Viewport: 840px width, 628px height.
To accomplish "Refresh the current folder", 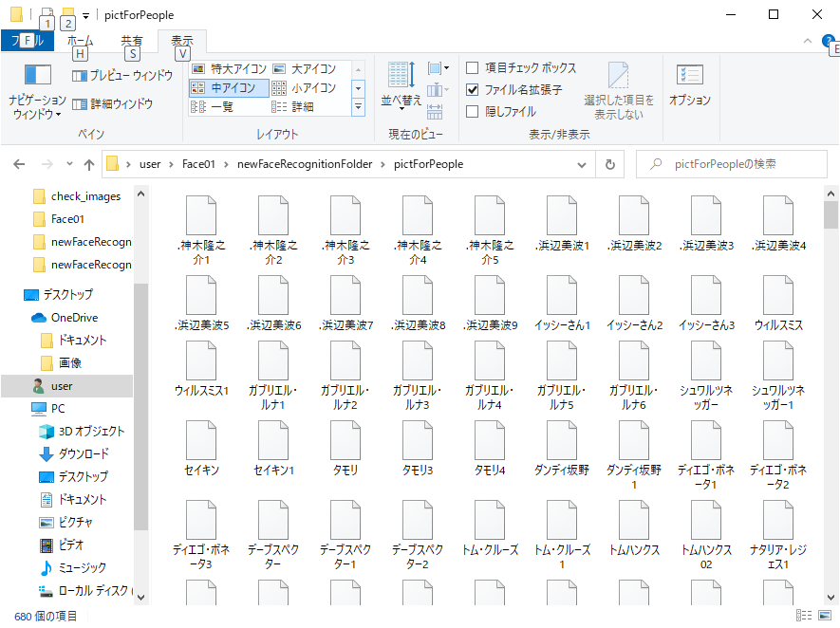I will pyautogui.click(x=609, y=164).
